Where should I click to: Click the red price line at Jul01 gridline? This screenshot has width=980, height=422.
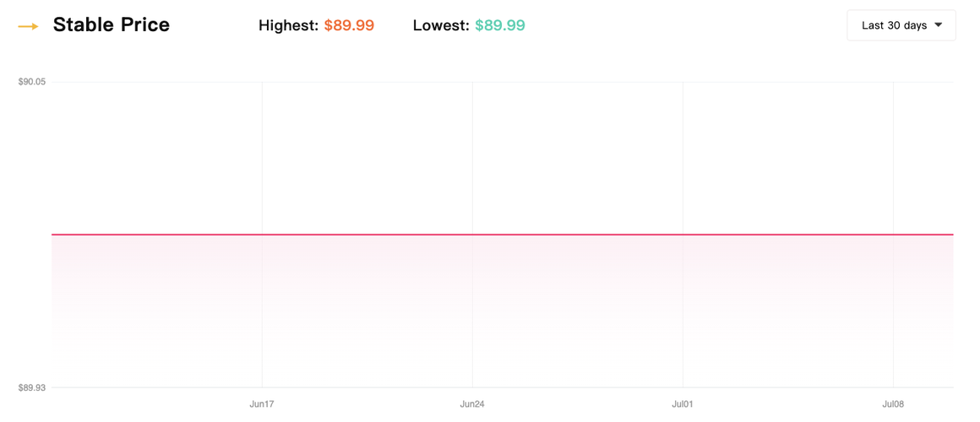tap(683, 235)
